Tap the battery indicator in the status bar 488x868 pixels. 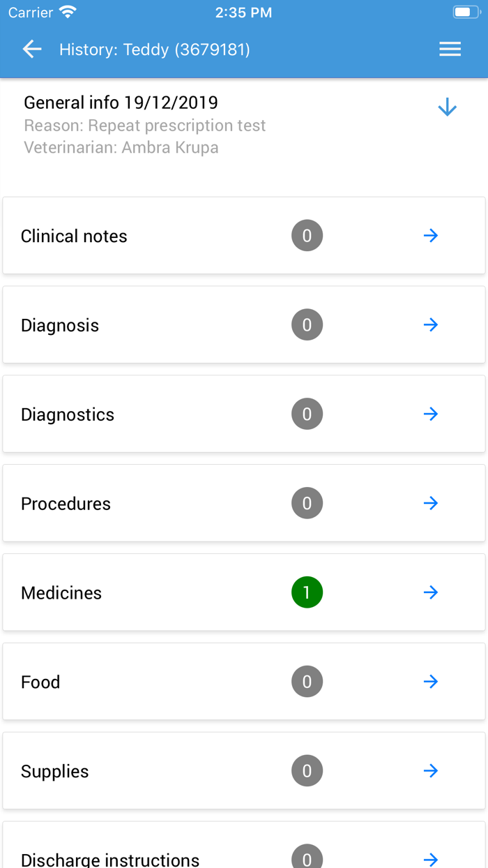(466, 11)
